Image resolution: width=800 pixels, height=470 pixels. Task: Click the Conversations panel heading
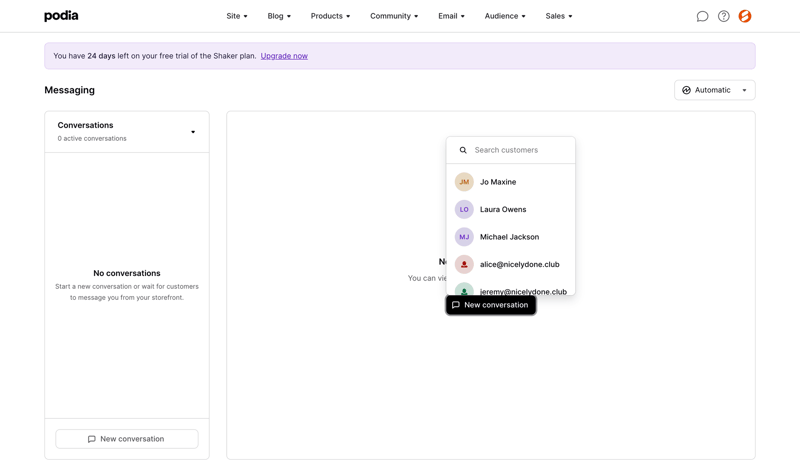click(x=85, y=125)
